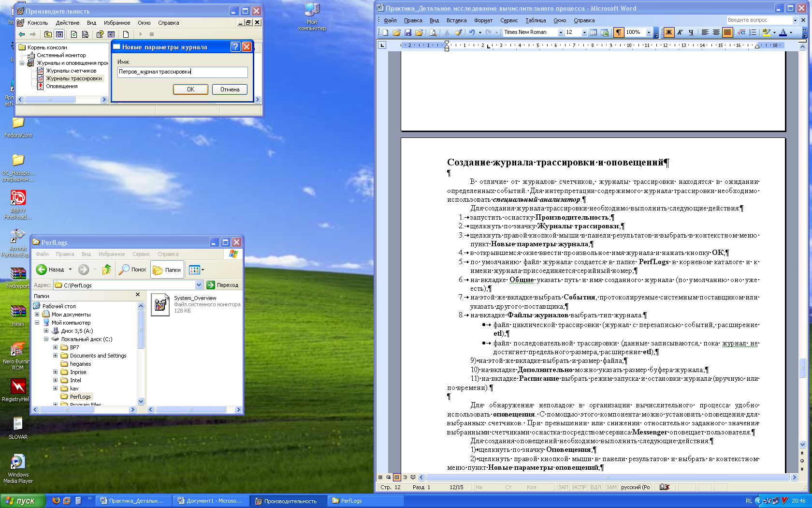
Task: Toggle Bold (Ж) formatting
Action: tap(669, 32)
